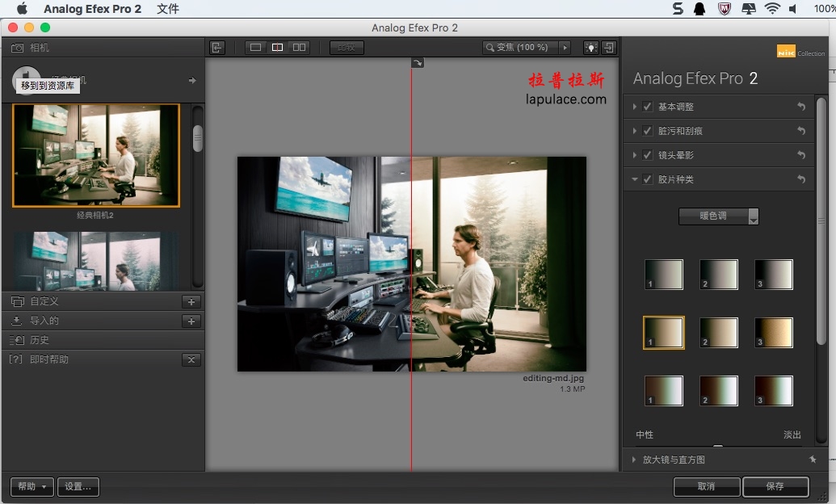Click the Wi-Fi icon in menu bar
This screenshot has width=836, height=504.
(x=772, y=9)
